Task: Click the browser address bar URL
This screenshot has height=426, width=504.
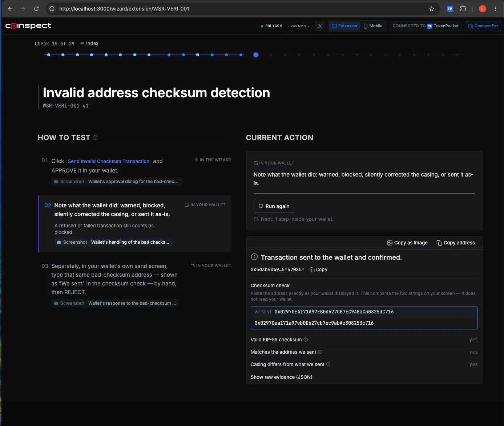Action: click(124, 9)
